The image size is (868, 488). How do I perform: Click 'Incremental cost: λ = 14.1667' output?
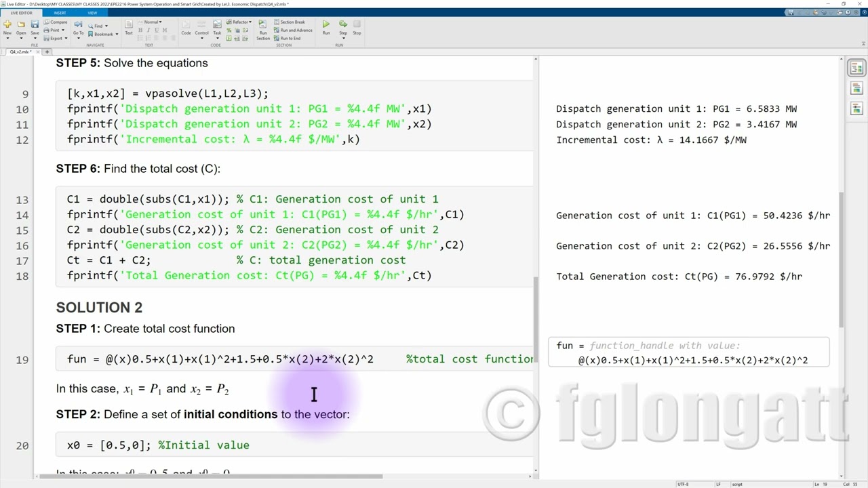pyautogui.click(x=651, y=140)
